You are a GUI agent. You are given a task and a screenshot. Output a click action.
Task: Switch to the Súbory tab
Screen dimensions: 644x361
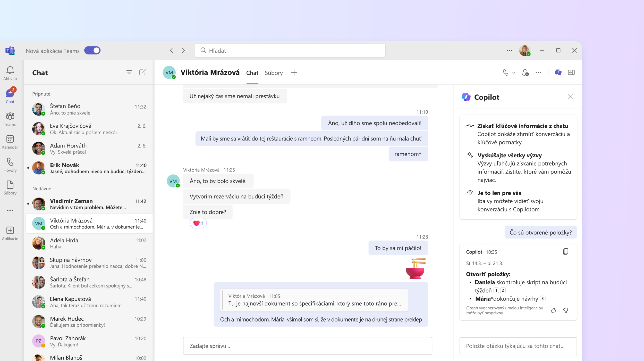click(274, 73)
